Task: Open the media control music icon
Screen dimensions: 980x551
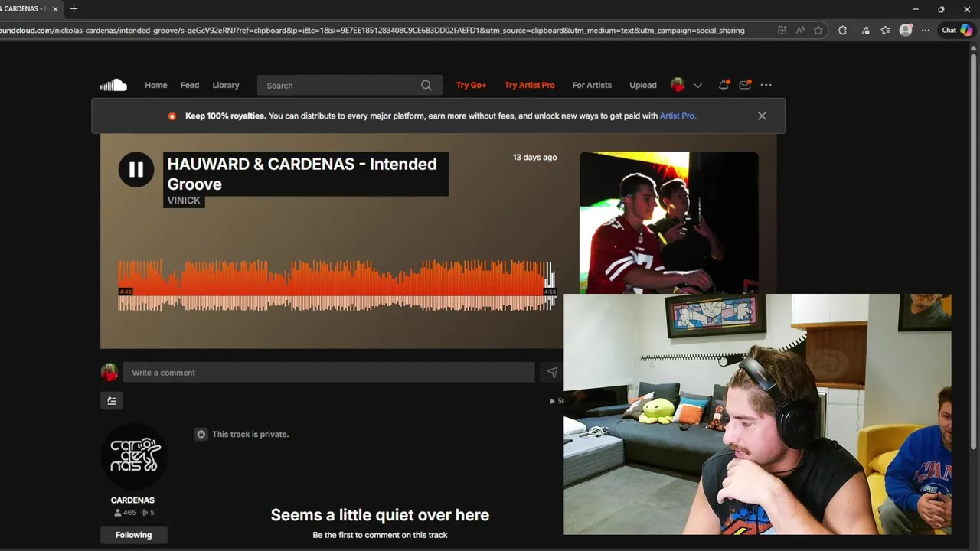Action: pos(865,31)
